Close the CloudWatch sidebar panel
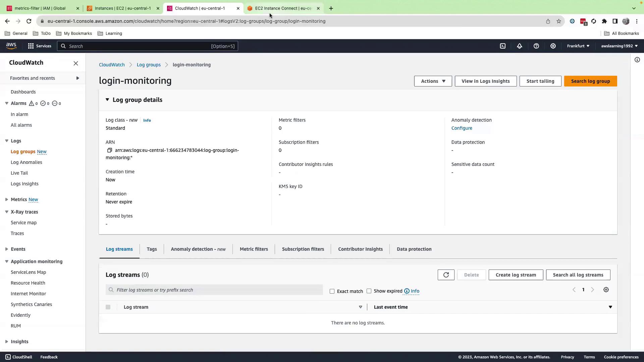Screen dimensions: 644x362 [76, 63]
